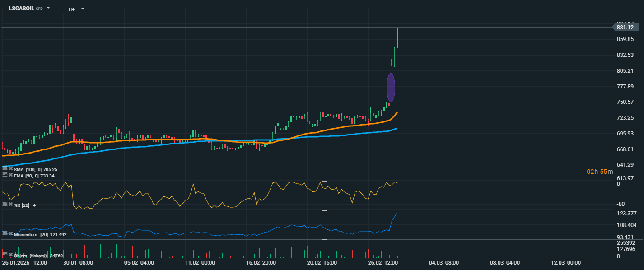Remove the Momentum [20] indicator
The height and width of the screenshot is (270, 644).
[10, 233]
